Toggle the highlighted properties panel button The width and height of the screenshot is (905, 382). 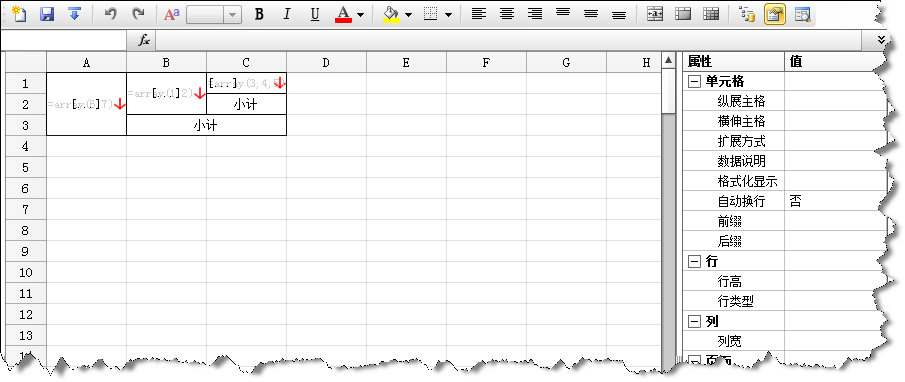pos(775,14)
